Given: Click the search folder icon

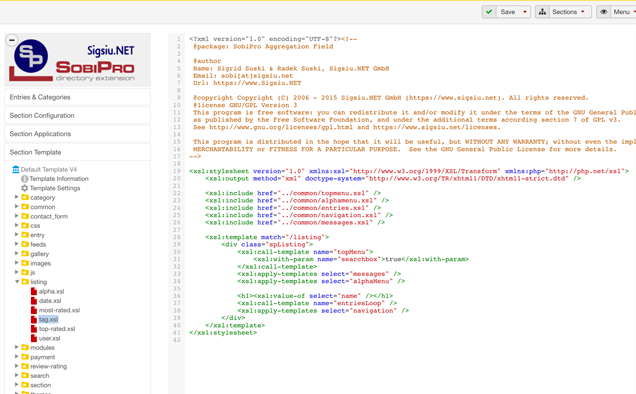Looking at the screenshot, I should [25, 375].
